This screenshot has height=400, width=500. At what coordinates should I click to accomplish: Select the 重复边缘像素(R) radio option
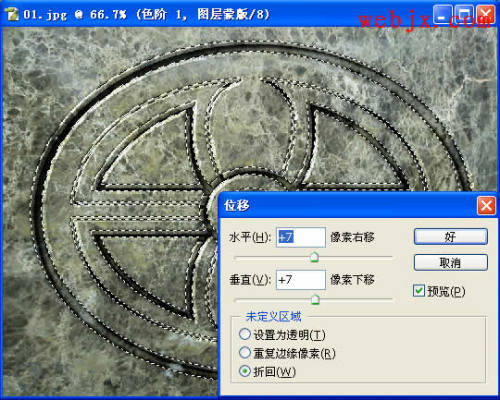coord(245,353)
